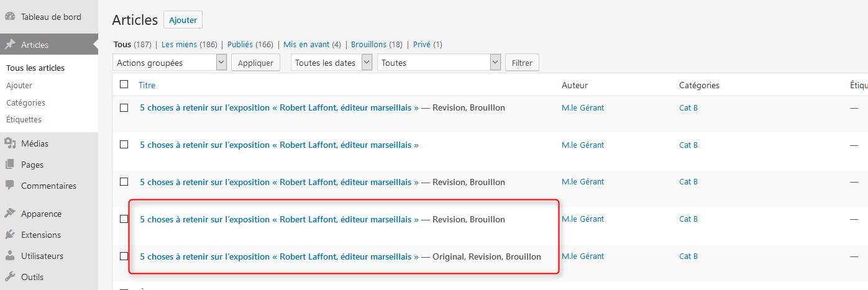The height and width of the screenshot is (290, 868).
Task: Click M.le Gérant author in fifth row
Action: point(583,256)
